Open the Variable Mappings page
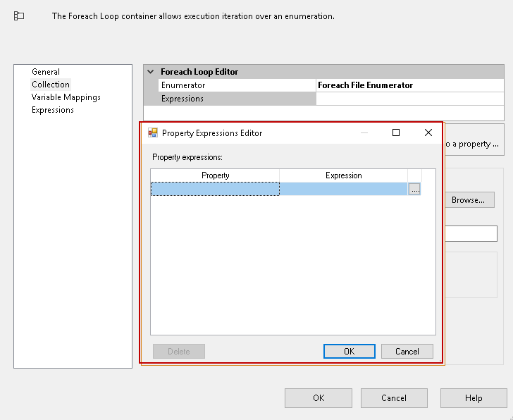513x420 pixels. pyautogui.click(x=66, y=97)
